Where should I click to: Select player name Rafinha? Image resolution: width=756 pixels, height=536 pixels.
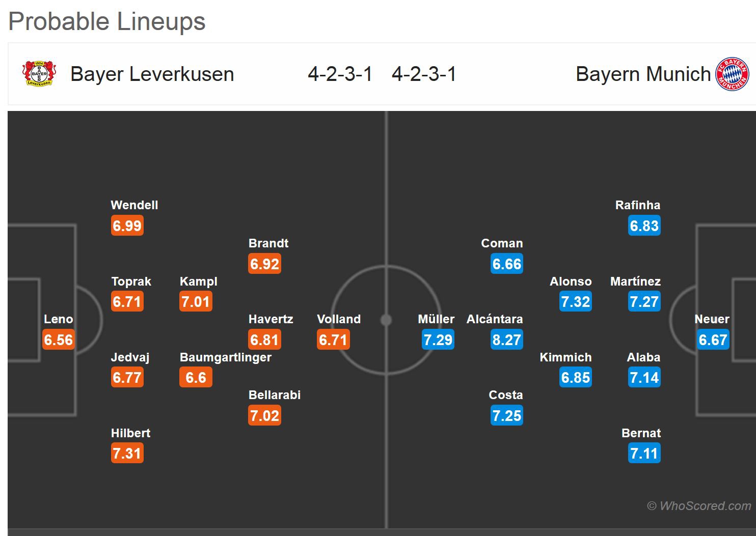pos(637,205)
